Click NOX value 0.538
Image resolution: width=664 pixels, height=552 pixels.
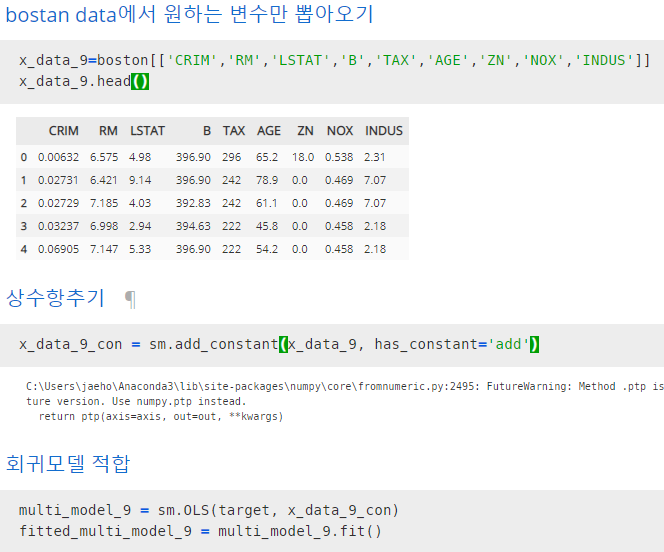coord(339,157)
